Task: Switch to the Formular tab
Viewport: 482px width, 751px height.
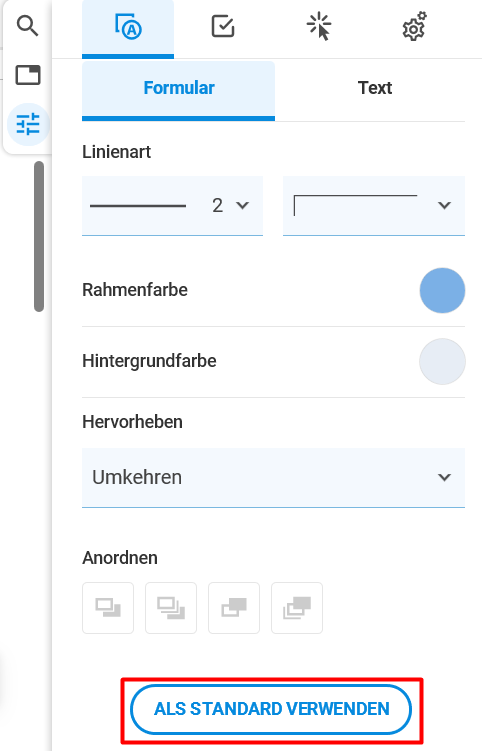Action: [x=179, y=90]
